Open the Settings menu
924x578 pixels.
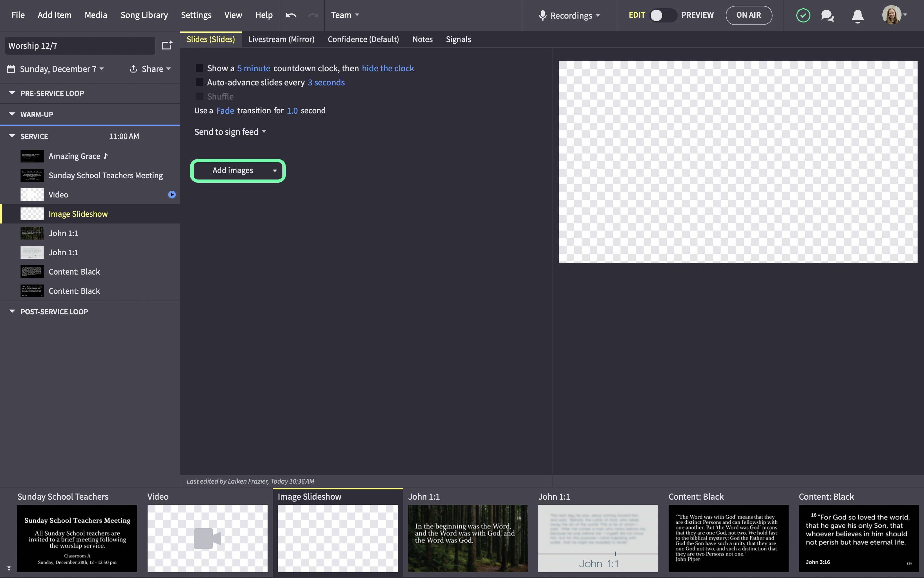196,15
